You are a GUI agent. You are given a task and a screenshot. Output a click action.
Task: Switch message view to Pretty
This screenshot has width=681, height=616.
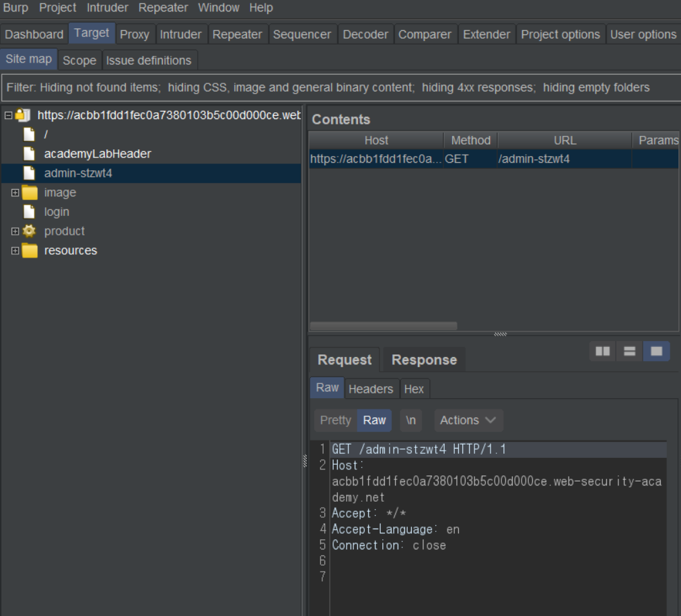click(x=335, y=420)
